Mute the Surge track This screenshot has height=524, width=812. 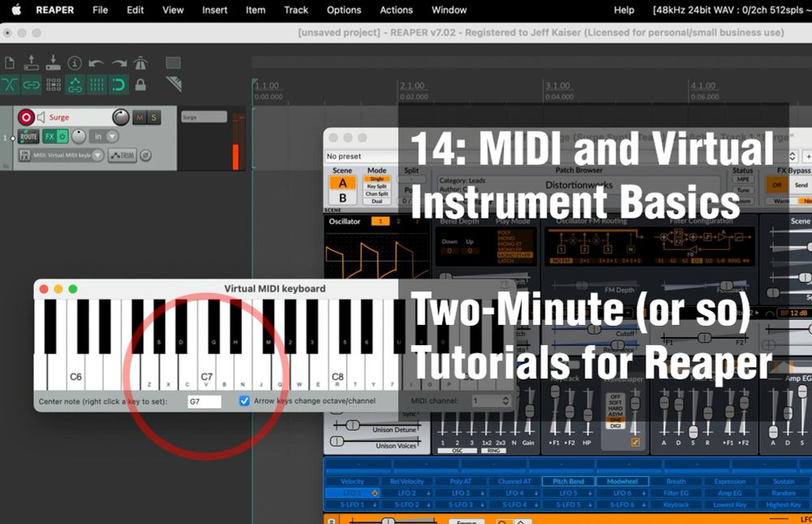point(140,118)
